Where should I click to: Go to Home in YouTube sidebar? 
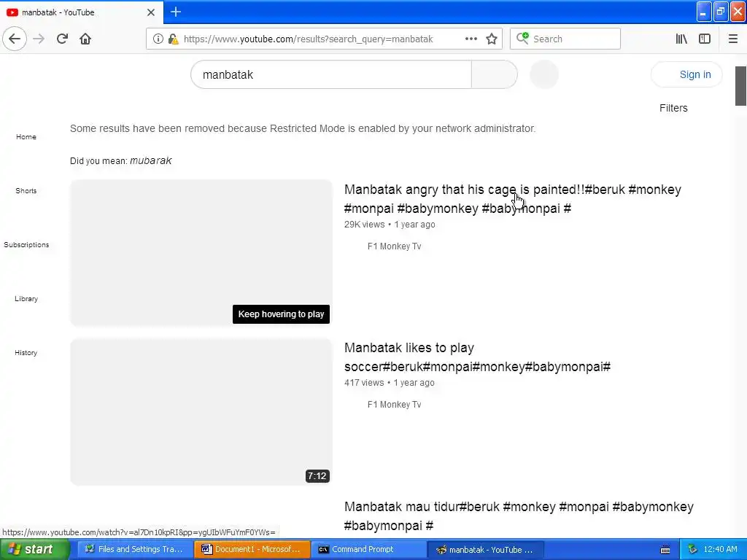(x=26, y=136)
